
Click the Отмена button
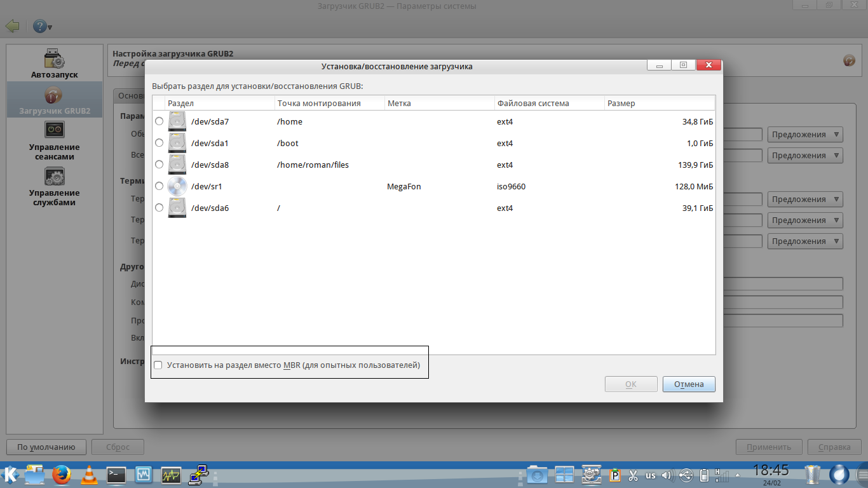tap(689, 384)
